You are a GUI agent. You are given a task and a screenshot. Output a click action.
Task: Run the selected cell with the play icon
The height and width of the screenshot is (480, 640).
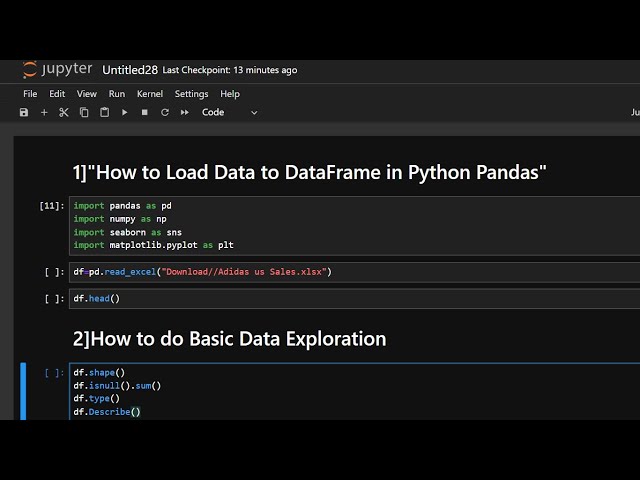click(x=124, y=112)
